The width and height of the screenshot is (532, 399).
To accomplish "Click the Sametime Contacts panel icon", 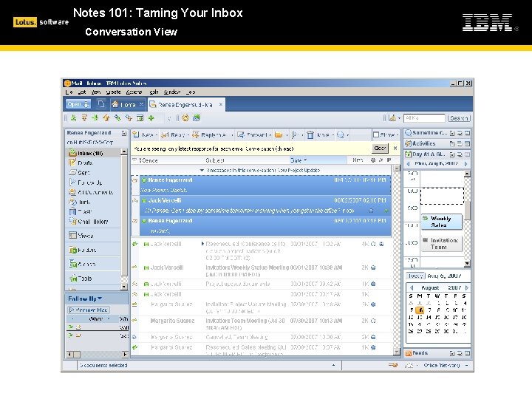I will coord(408,133).
